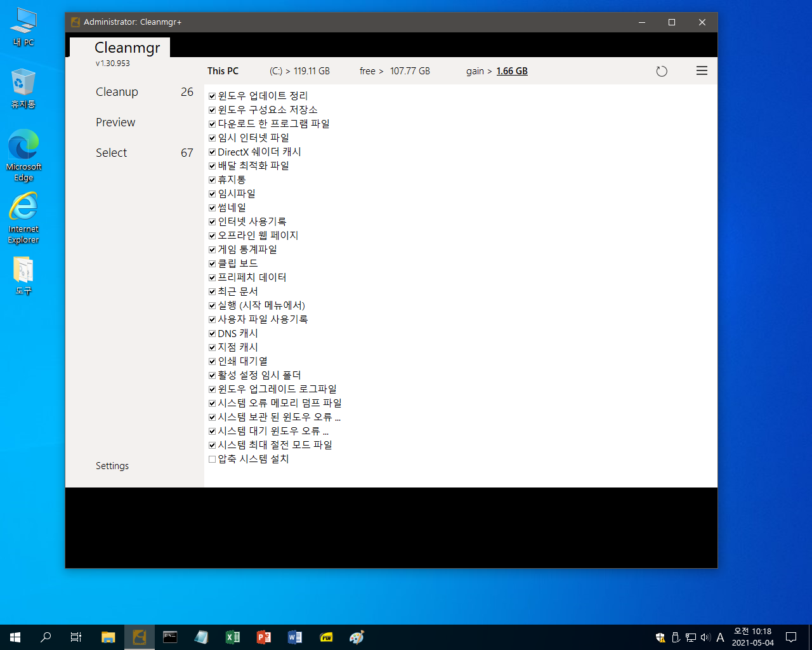The width and height of the screenshot is (812, 650).
Task: Open the Windows Start menu
Action: coord(15,637)
